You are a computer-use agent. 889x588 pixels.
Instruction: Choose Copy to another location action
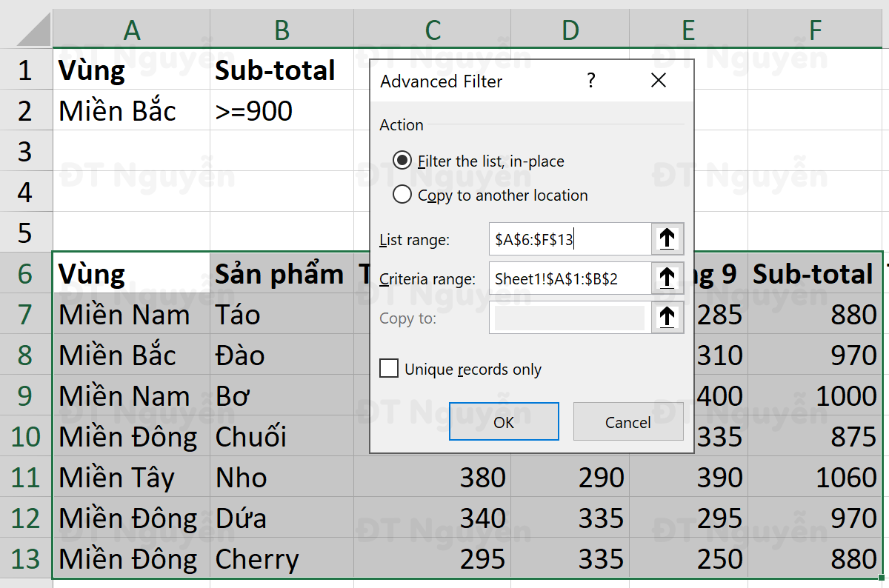point(402,195)
